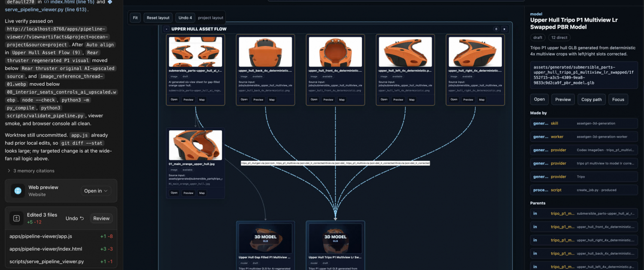644x270 pixels.
Task: Click the asset path box ending pbr_model.glb
Action: click(584, 75)
